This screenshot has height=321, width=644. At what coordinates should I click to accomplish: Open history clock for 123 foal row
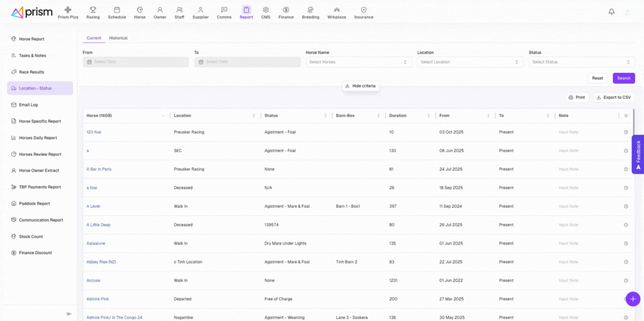pyautogui.click(x=626, y=132)
